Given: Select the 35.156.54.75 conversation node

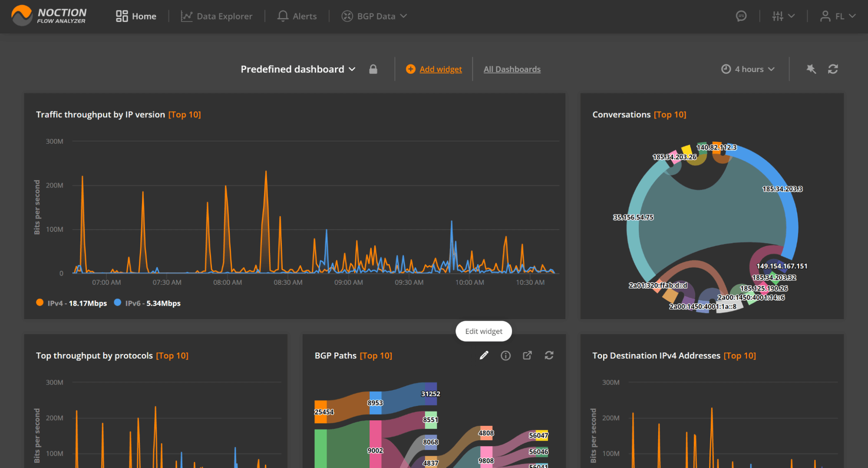Looking at the screenshot, I should click(x=633, y=217).
